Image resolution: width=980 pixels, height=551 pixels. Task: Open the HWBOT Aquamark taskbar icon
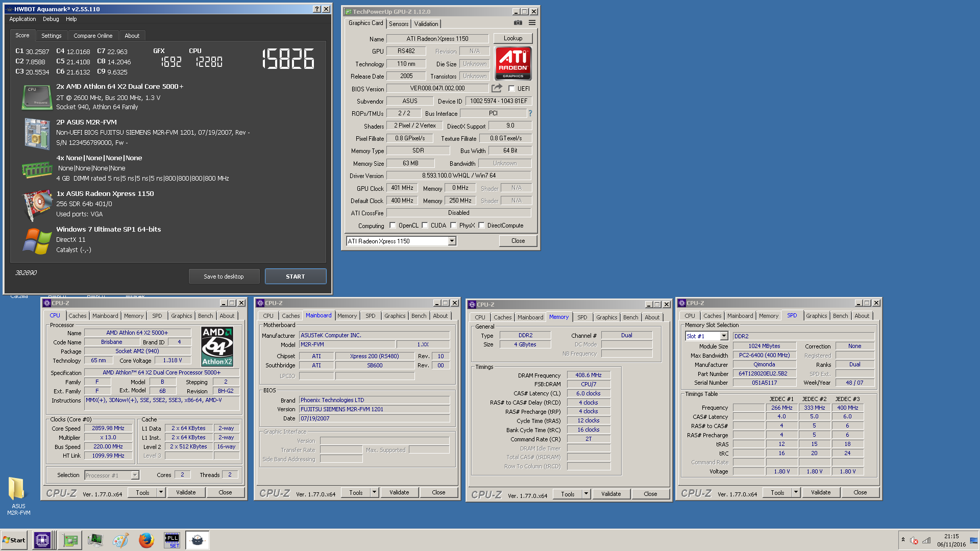197,540
